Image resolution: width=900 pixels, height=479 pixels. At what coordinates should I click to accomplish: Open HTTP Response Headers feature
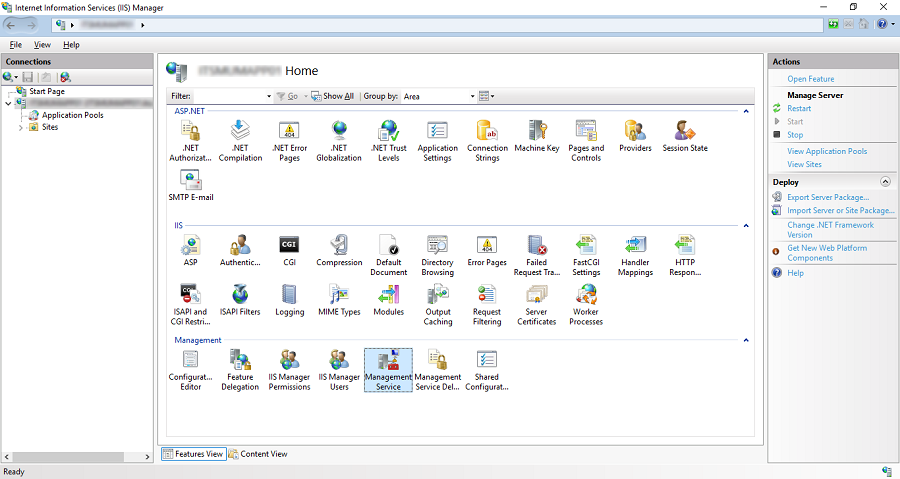pyautogui.click(x=685, y=255)
